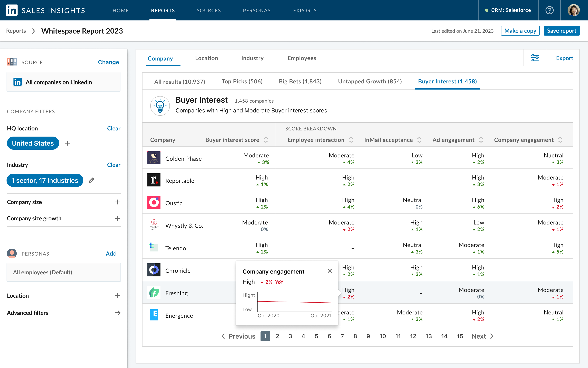
Task: Click the 1 sector, 17 industries chip
Action: click(x=45, y=180)
